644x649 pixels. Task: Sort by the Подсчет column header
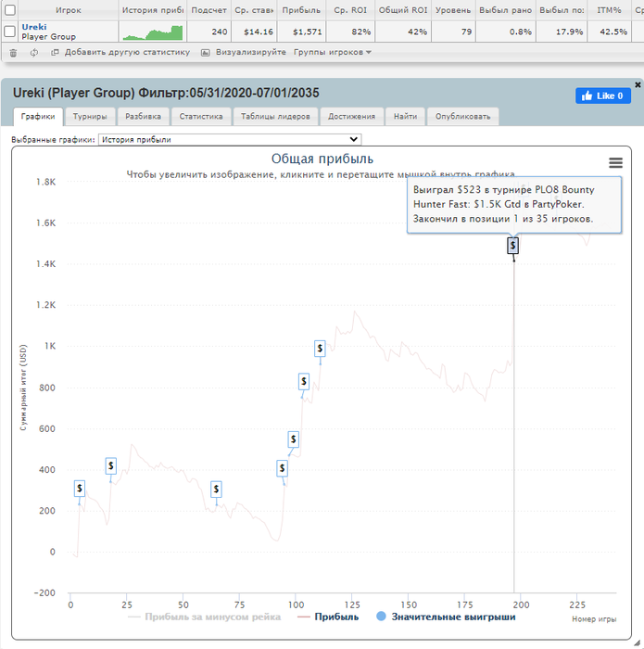(x=208, y=10)
